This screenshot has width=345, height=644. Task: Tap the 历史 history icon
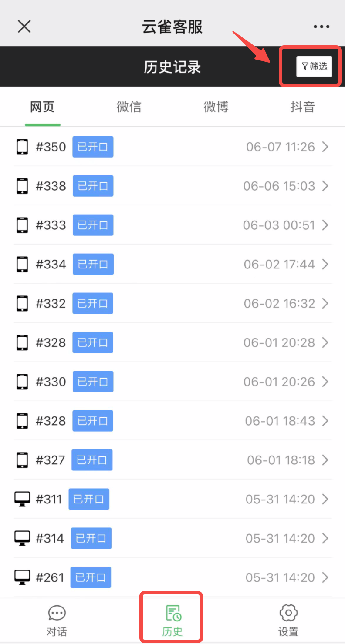tap(173, 614)
